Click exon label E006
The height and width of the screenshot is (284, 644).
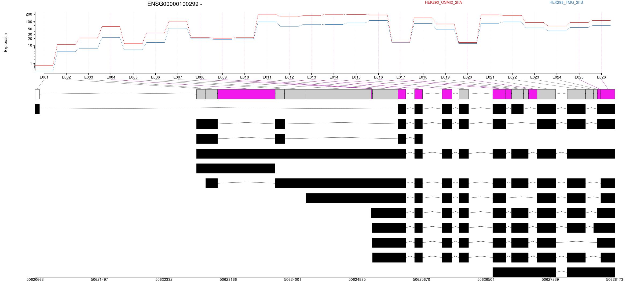(x=155, y=77)
